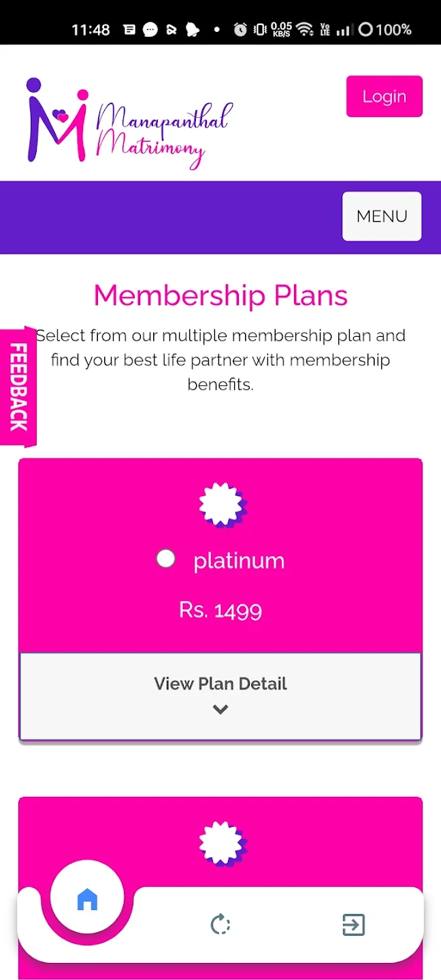Open the Manapanthal Matrimony logo

tap(129, 123)
